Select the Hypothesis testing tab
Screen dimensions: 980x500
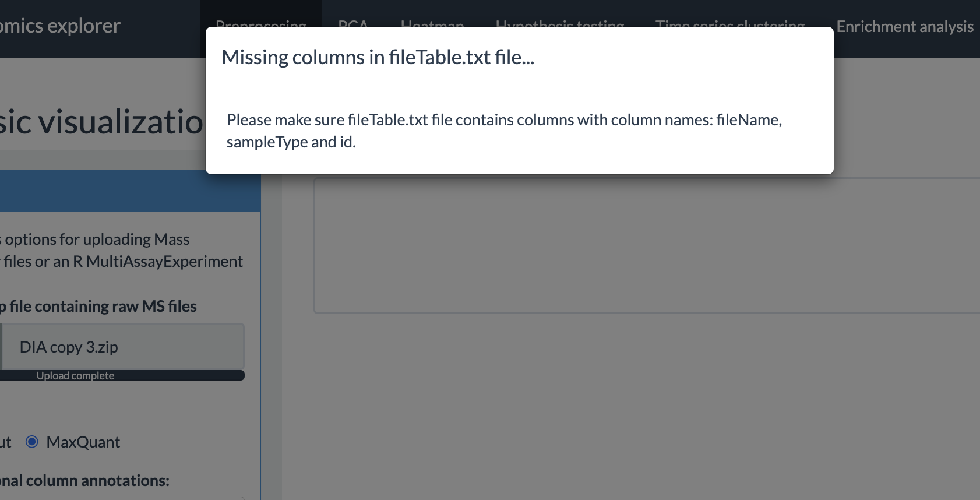560,24
